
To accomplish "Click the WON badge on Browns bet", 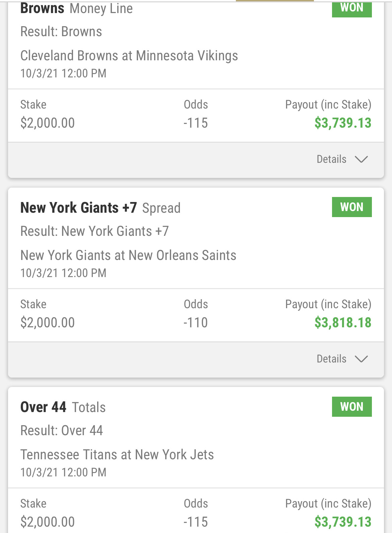I will tap(351, 9).
